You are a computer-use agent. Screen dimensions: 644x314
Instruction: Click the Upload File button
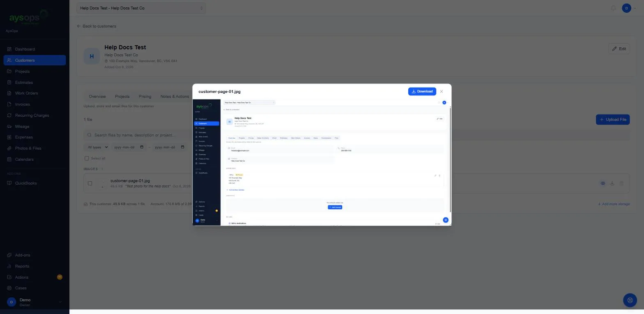[x=613, y=120]
